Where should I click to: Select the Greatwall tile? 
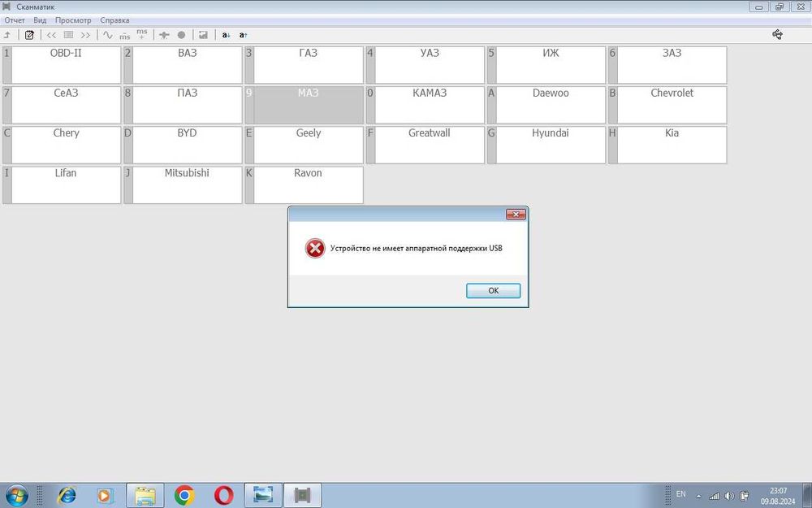pos(425,145)
